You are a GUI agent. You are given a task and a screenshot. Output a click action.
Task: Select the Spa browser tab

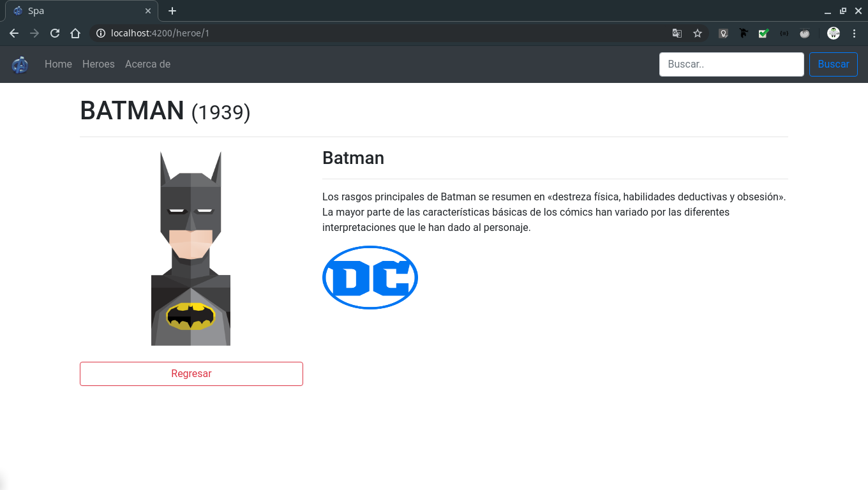(82, 11)
